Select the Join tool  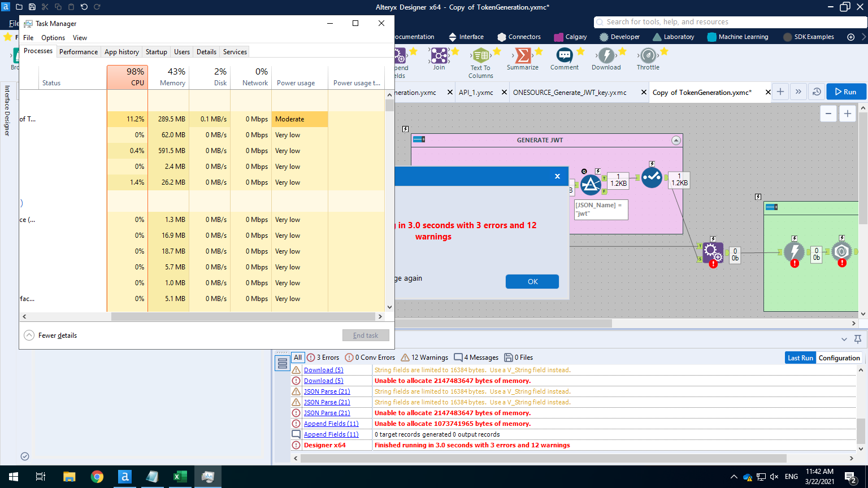438,56
